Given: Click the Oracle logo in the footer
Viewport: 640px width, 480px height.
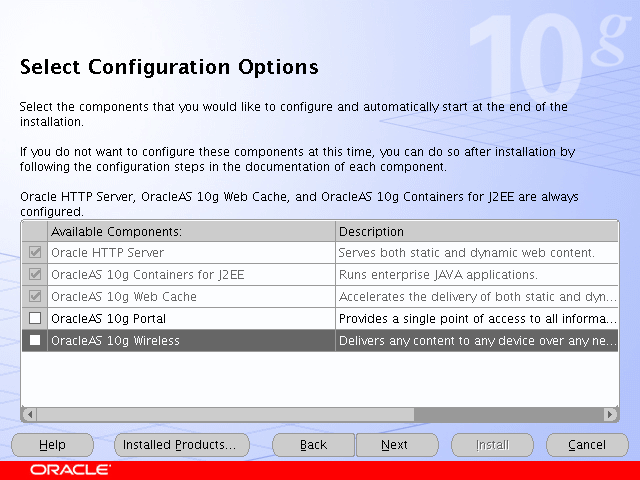Looking at the screenshot, I should (x=70, y=470).
